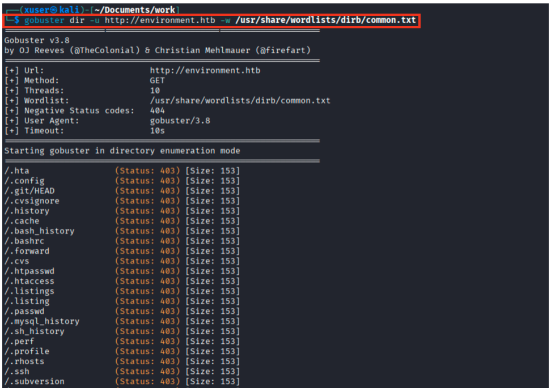Click the '/.htpasswd' result entry
551x392 pixels.
pyautogui.click(x=29, y=271)
